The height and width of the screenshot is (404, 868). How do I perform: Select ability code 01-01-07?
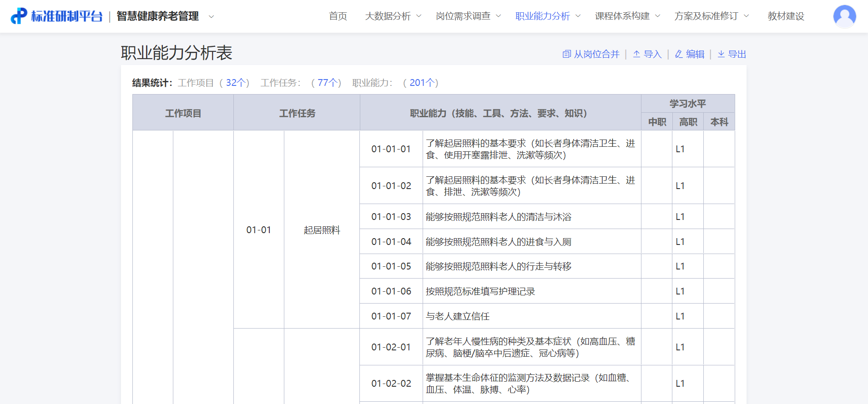391,316
